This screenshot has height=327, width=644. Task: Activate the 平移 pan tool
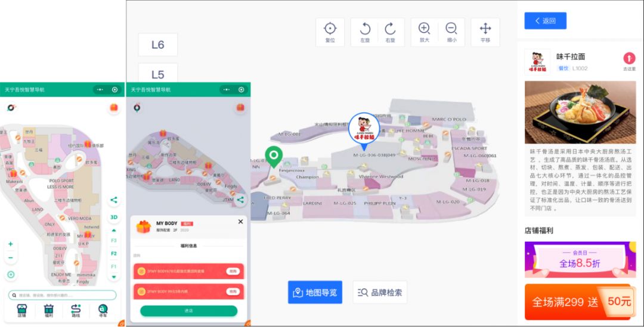pyautogui.click(x=485, y=32)
